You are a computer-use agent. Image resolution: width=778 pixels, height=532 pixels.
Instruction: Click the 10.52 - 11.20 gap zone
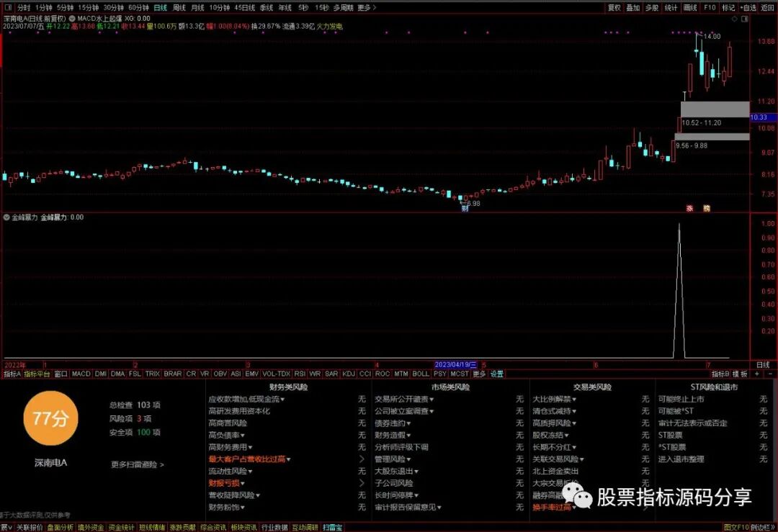715,109
